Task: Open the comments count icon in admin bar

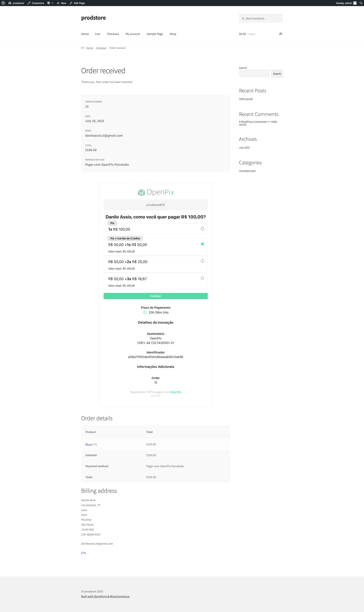Action: coord(48,3)
